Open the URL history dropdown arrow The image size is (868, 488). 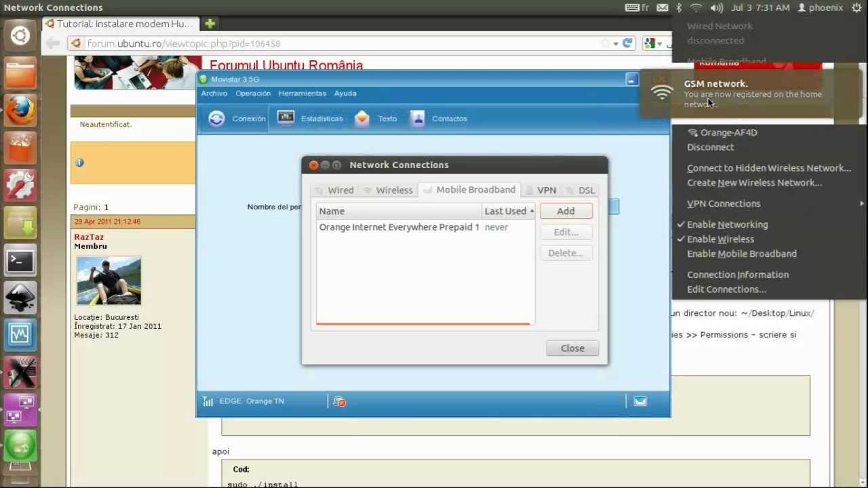616,43
